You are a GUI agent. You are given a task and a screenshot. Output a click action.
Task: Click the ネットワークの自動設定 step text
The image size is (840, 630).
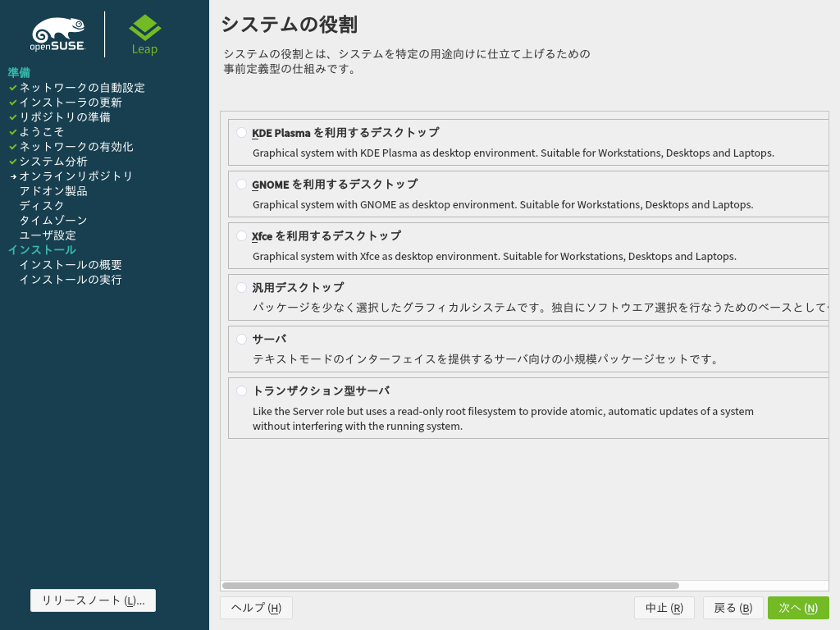point(82,87)
